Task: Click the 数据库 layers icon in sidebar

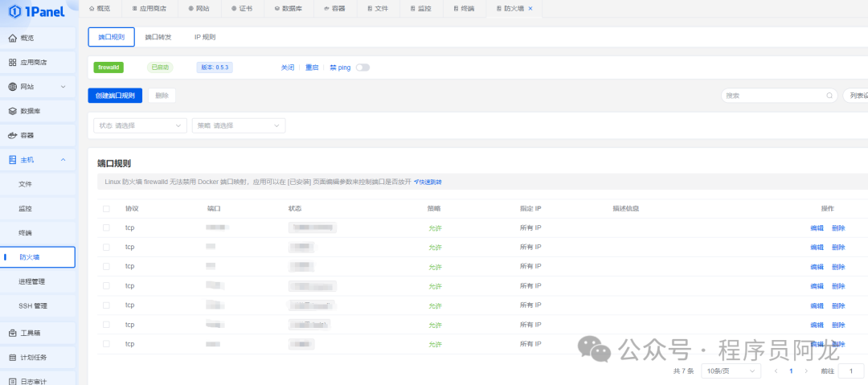Action: 13,111
